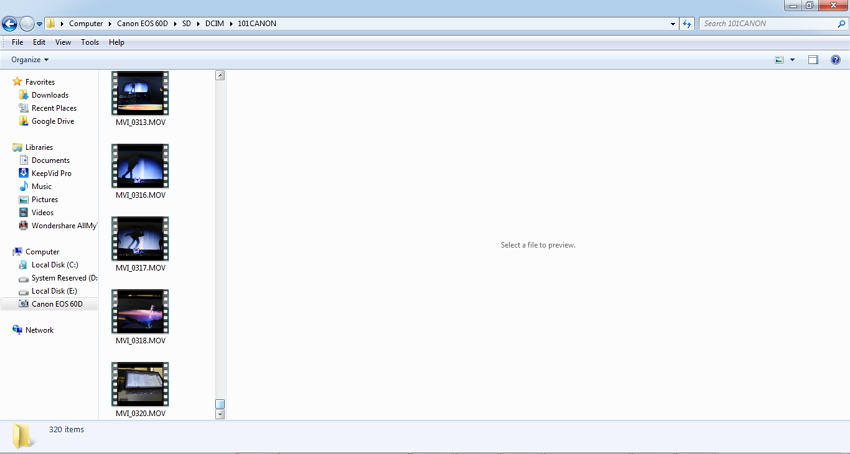
Task: Click the Music library note icon
Action: (x=23, y=186)
